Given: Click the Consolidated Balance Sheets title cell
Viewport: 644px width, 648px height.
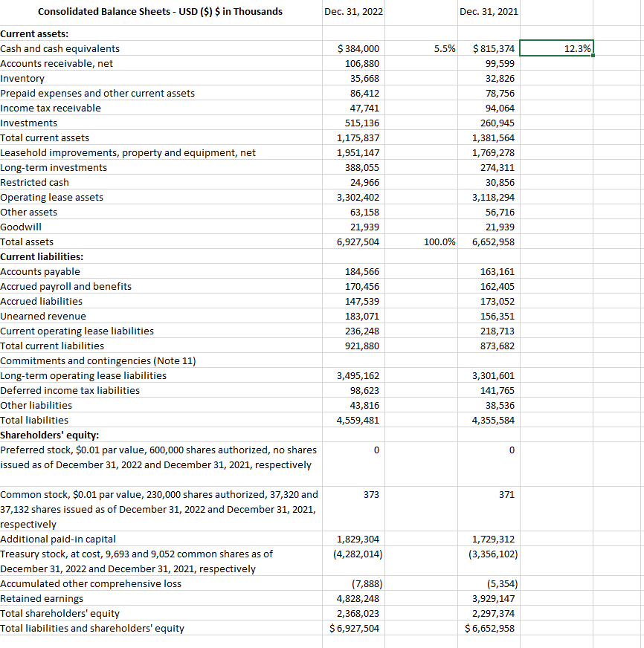Looking at the screenshot, I should (x=160, y=11).
